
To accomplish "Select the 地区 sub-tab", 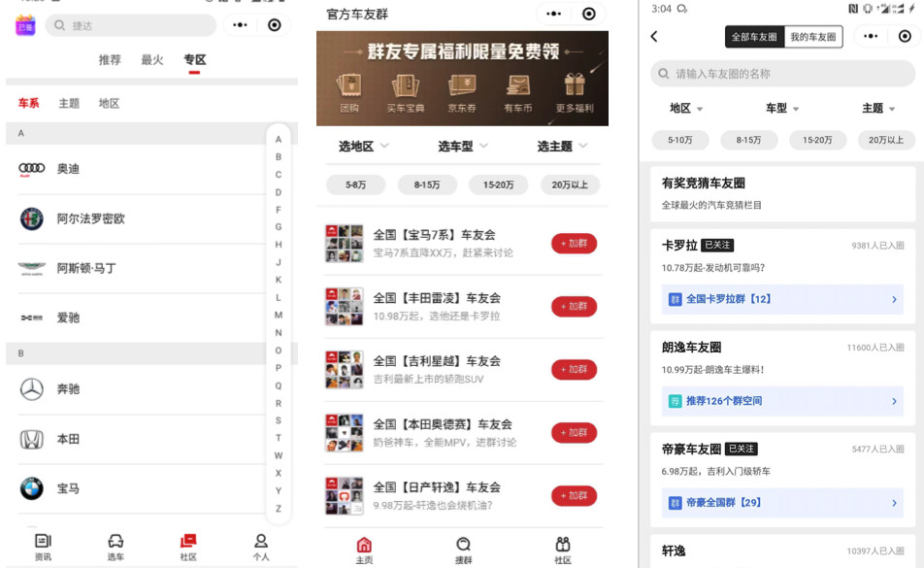I will (109, 104).
